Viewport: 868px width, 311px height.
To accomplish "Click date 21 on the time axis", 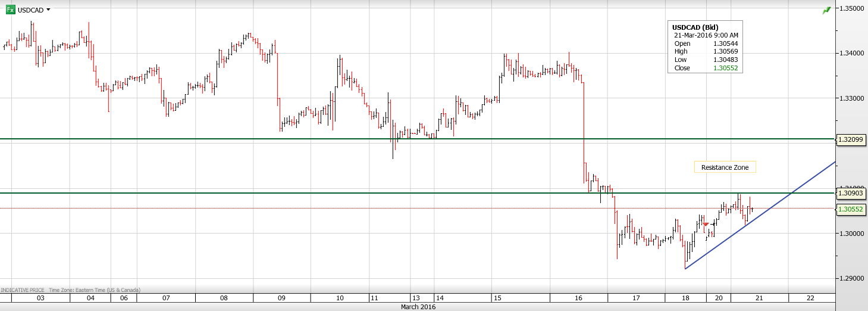I will point(760,298).
